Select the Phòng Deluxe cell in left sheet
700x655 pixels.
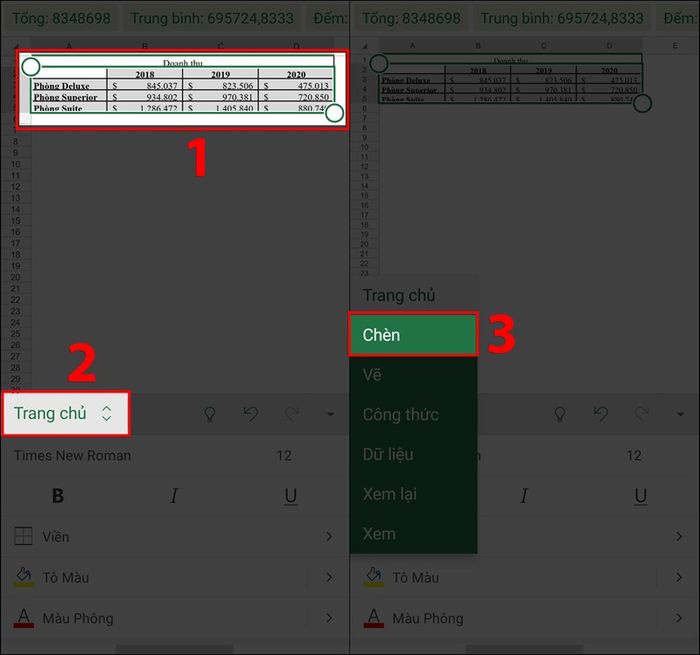pyautogui.click(x=69, y=86)
